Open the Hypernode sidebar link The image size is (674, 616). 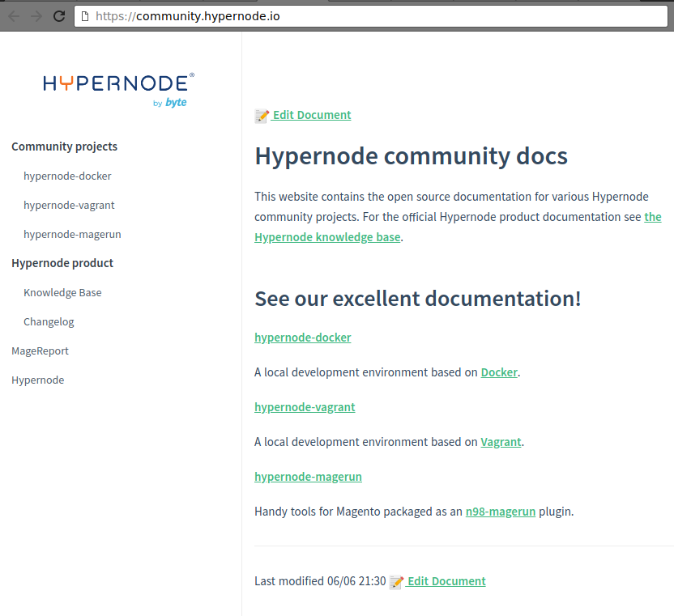click(38, 380)
